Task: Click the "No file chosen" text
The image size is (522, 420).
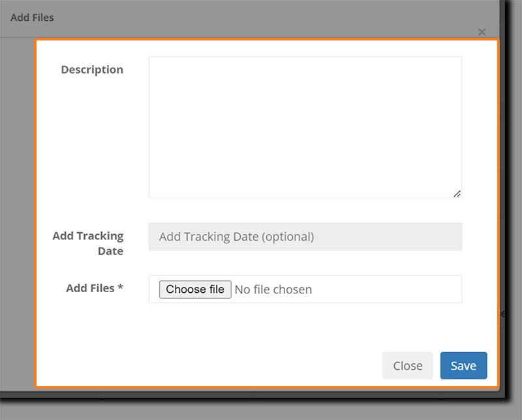Action: pos(273,290)
